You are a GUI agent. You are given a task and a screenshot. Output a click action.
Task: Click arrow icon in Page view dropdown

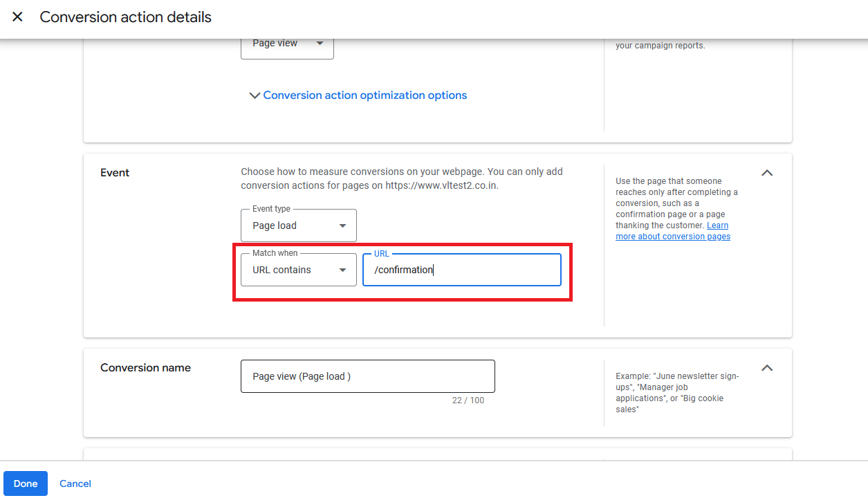(x=320, y=44)
